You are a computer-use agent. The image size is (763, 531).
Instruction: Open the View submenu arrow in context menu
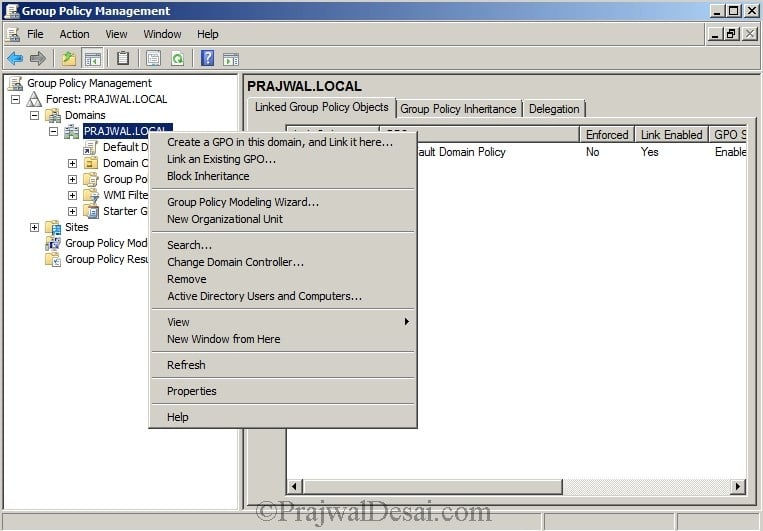[x=407, y=322]
